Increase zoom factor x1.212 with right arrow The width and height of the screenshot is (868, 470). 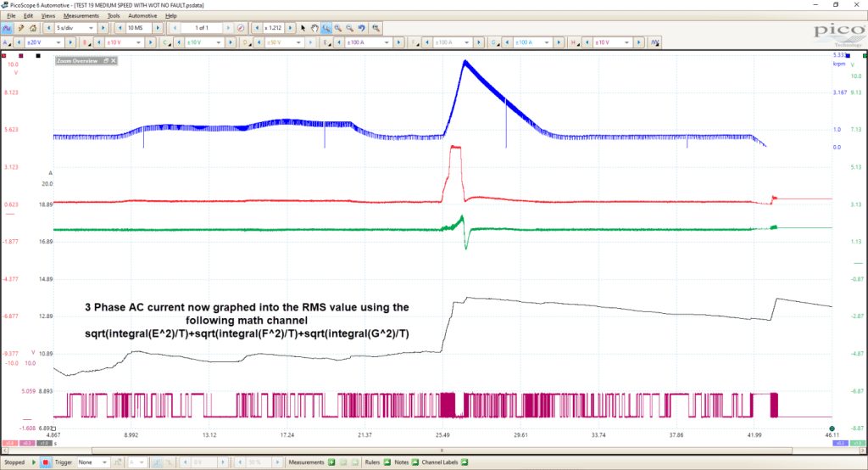290,28
